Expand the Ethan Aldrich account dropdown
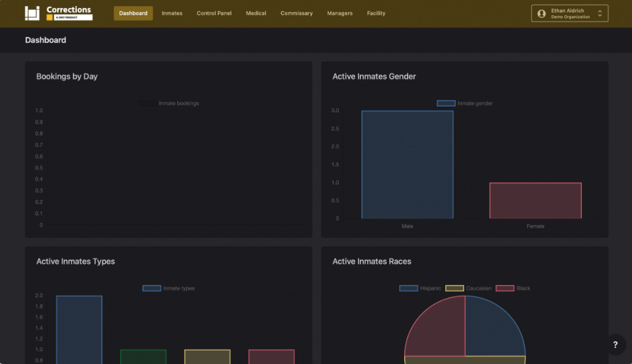Image resolution: width=632 pixels, height=364 pixels. [x=601, y=13]
